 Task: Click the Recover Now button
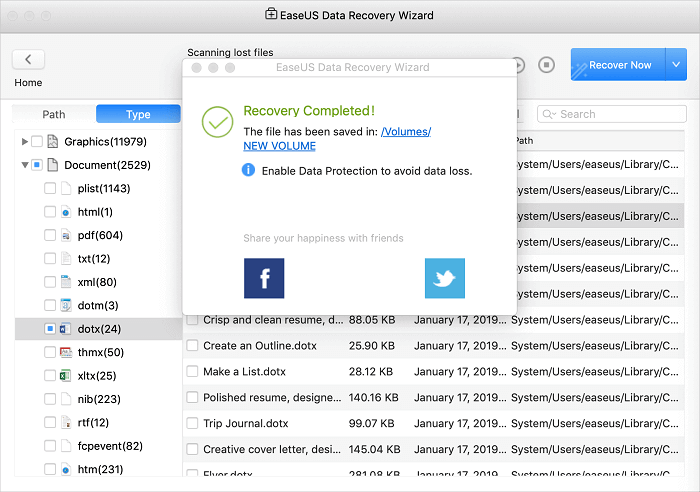(x=618, y=65)
